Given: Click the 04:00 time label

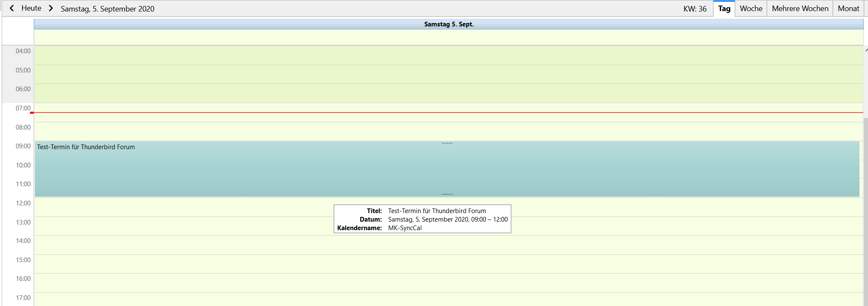Looking at the screenshot, I should (x=23, y=51).
